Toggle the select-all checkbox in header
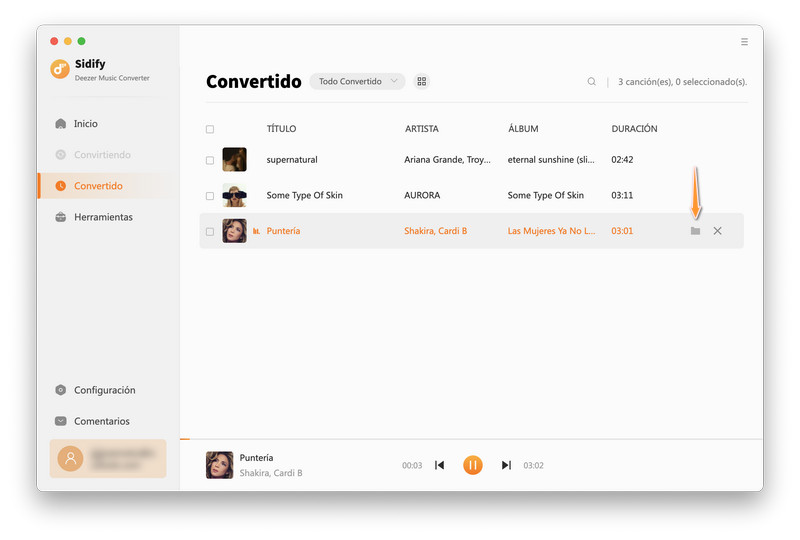Viewport: 800px width, 540px height. coord(210,129)
